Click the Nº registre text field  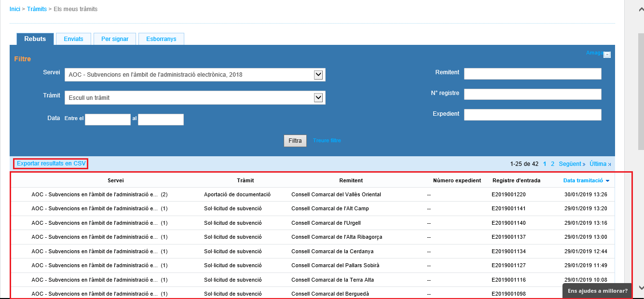point(533,94)
